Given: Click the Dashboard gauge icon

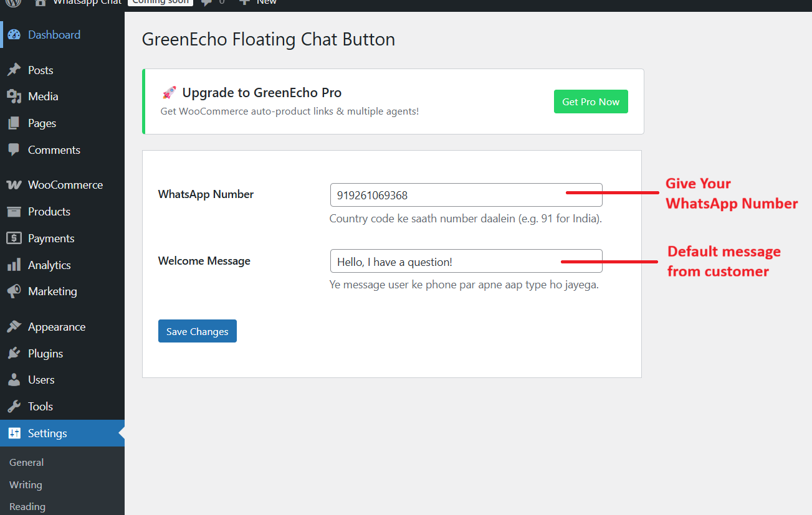Looking at the screenshot, I should click(14, 35).
